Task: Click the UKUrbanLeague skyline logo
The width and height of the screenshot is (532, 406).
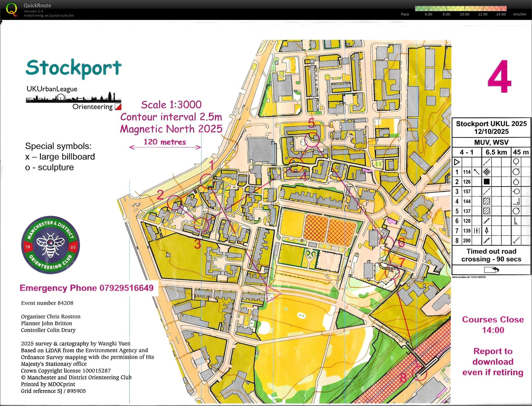Action: click(73, 98)
